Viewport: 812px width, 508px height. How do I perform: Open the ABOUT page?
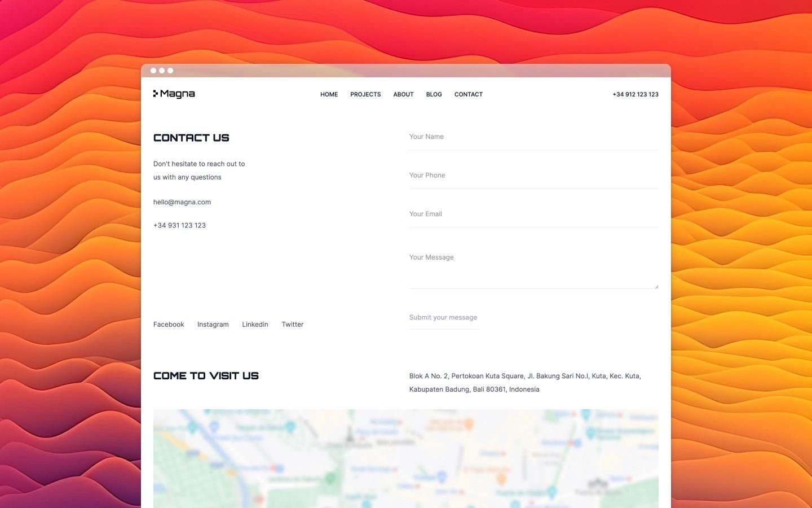[403, 94]
